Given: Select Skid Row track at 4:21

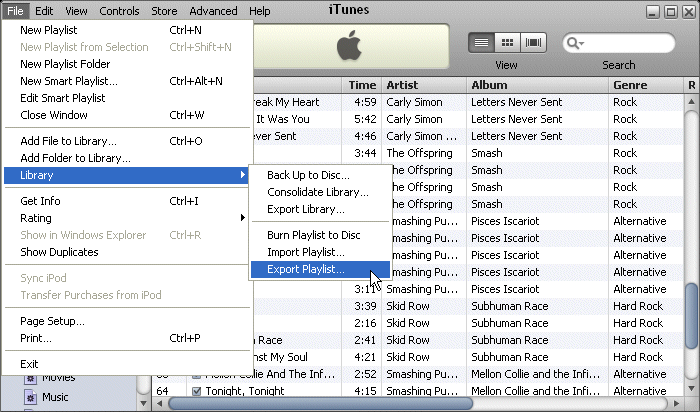Looking at the screenshot, I should coord(468,357).
